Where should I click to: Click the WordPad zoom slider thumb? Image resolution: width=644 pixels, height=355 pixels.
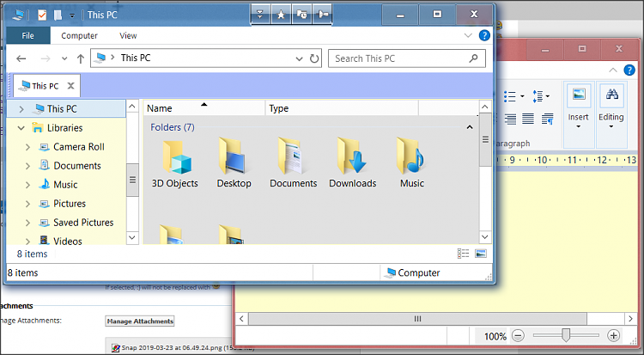coord(566,335)
